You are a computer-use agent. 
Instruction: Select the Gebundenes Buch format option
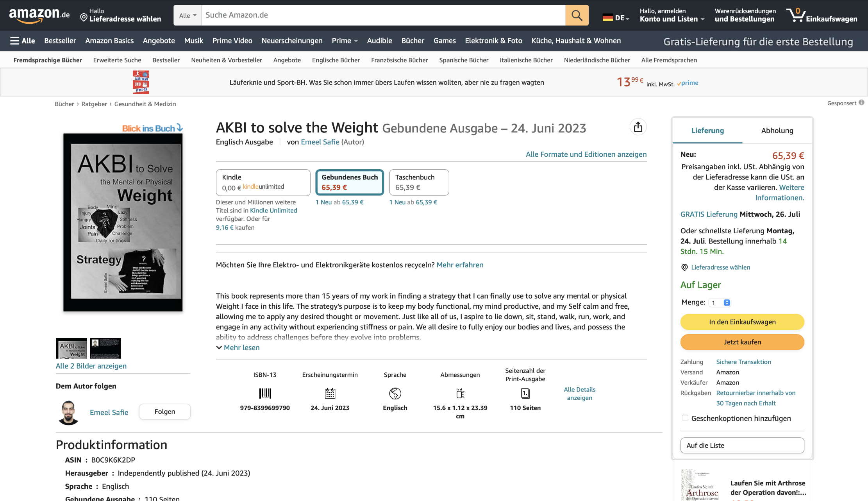[350, 183]
